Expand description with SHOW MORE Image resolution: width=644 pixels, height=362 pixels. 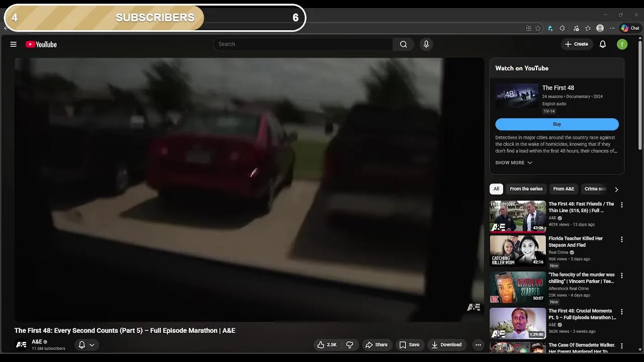coord(514,162)
